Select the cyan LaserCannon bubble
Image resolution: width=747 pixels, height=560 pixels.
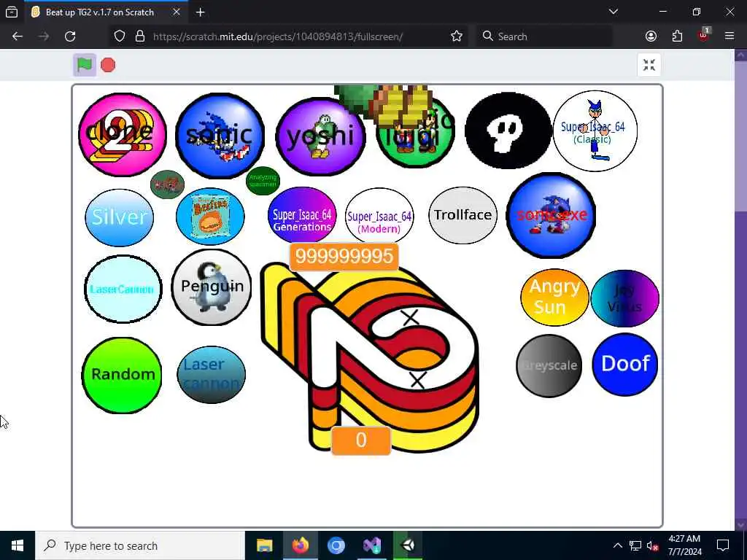coord(123,289)
